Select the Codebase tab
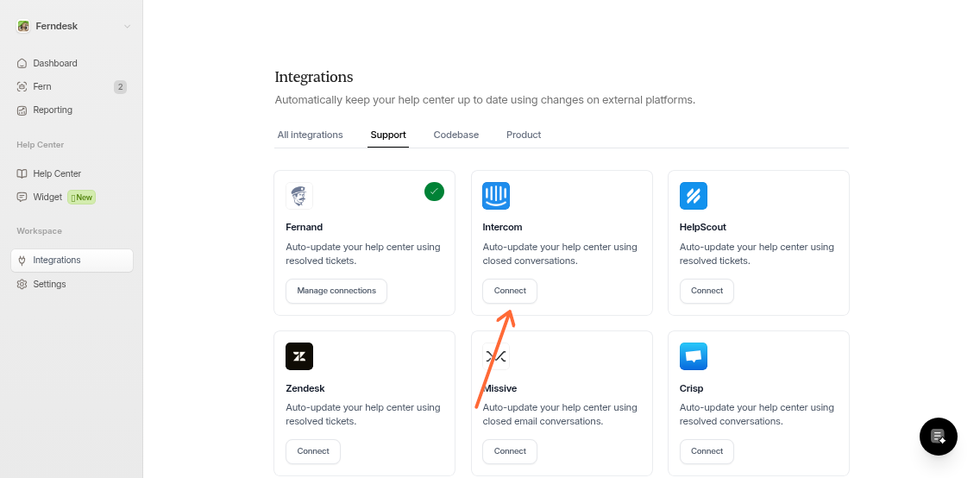This screenshot has width=980, height=478. click(x=456, y=135)
